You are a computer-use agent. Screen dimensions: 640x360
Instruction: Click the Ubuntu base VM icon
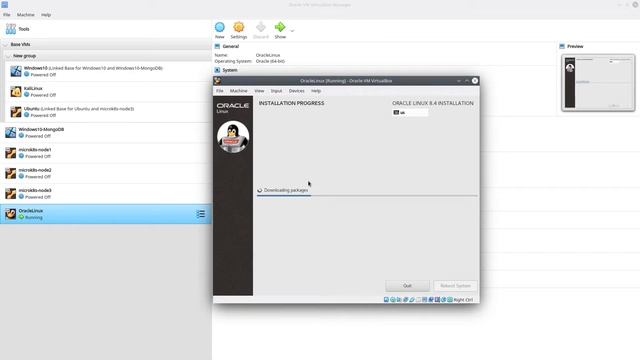(x=16, y=112)
